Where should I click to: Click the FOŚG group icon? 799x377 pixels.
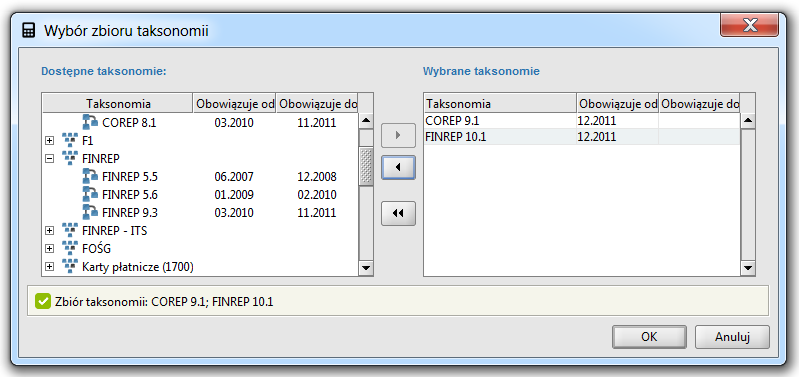(70, 249)
